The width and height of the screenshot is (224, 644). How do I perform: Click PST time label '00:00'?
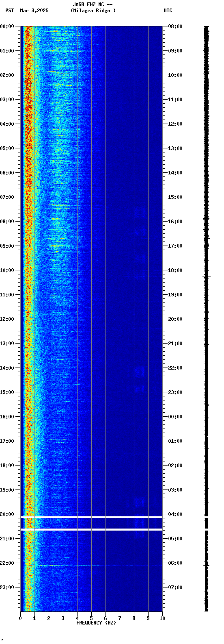tap(7, 26)
